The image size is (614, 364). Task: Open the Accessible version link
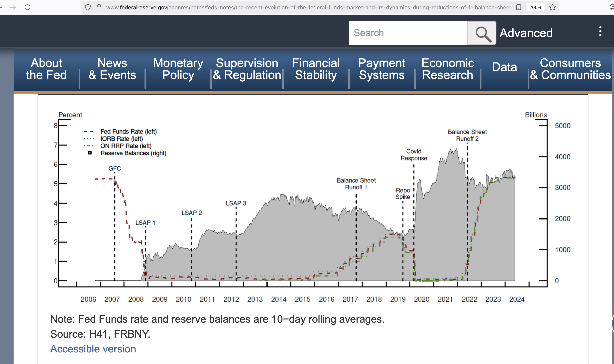(93, 349)
